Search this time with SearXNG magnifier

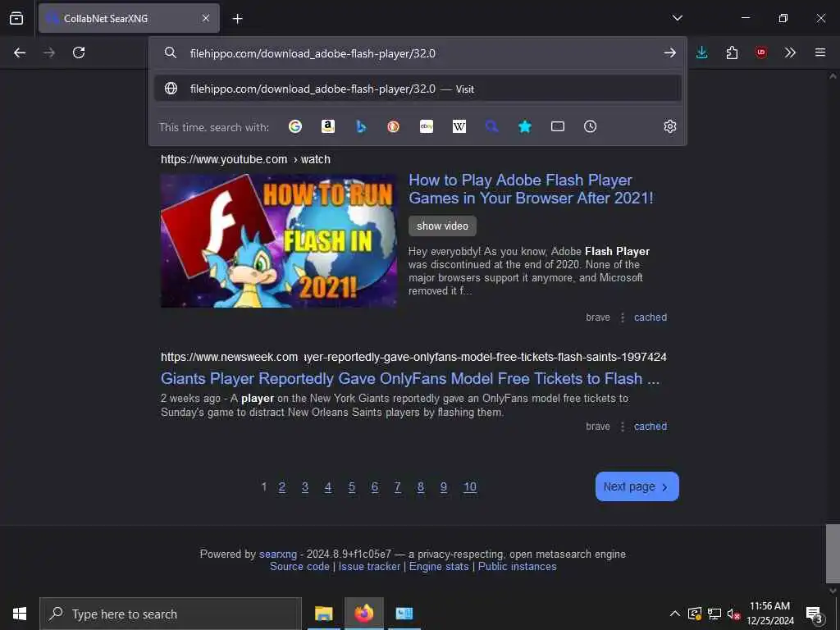pos(492,126)
